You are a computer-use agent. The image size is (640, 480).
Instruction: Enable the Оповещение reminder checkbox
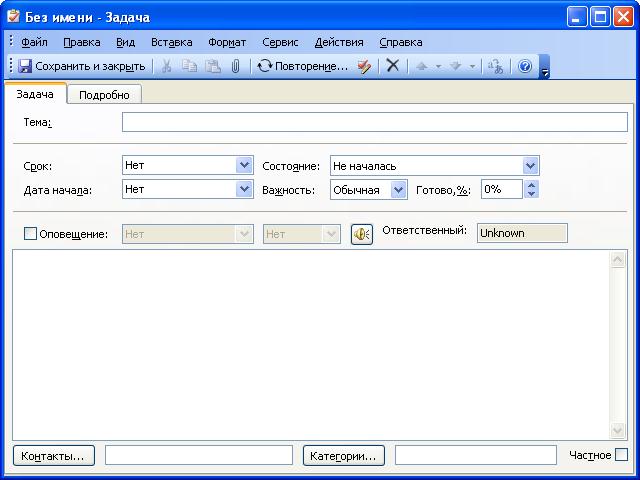(30, 234)
